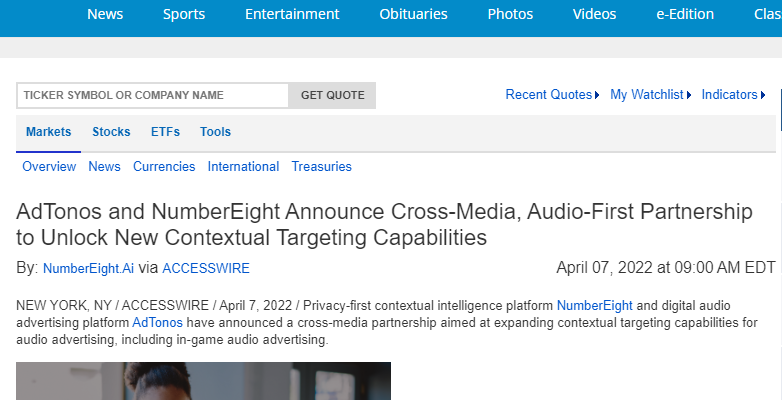Click the ACCESSWIRE source link in byline
This screenshot has height=400, width=782.
(x=206, y=268)
